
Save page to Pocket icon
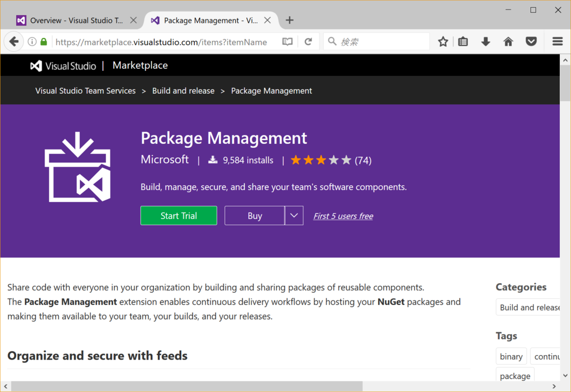(x=531, y=41)
